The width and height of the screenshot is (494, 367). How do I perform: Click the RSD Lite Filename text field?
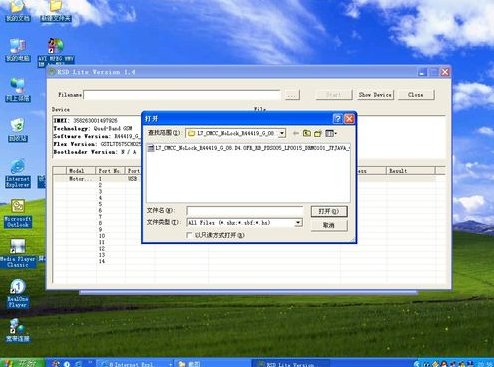(182, 95)
